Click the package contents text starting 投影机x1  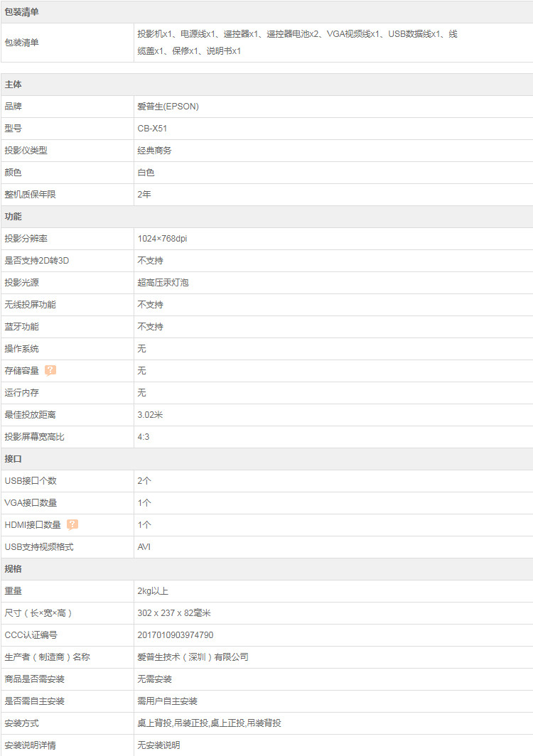pos(297,43)
